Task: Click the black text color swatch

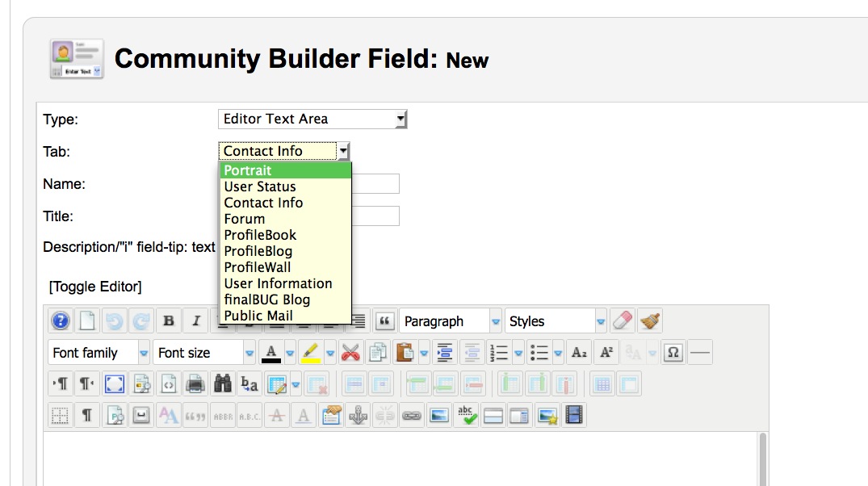Action: tap(270, 353)
